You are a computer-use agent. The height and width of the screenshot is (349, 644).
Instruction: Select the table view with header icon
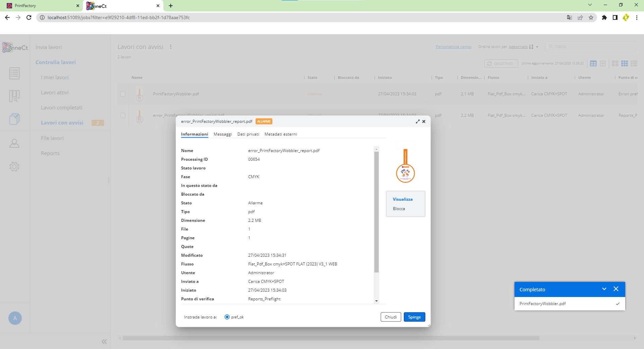[593, 63]
